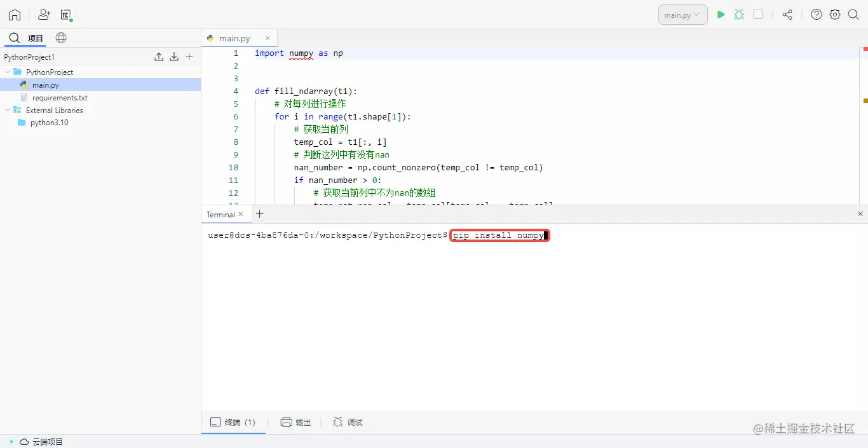Screen dimensions: 868x448
Task: Click the terminal command input line
Action: (499, 235)
